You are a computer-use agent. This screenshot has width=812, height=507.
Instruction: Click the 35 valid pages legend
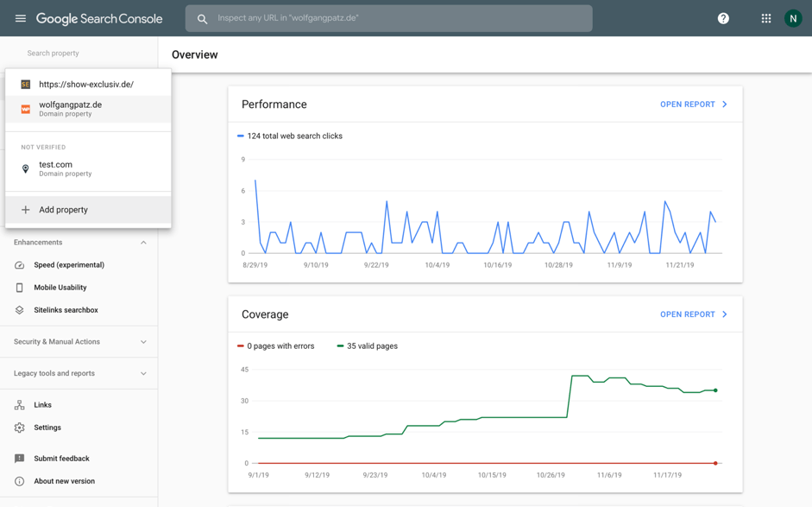[368, 345]
